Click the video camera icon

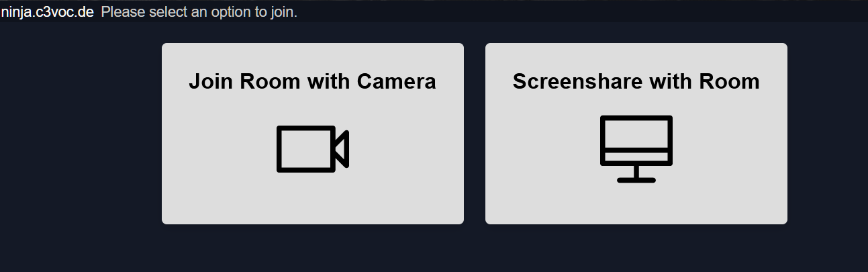(313, 149)
